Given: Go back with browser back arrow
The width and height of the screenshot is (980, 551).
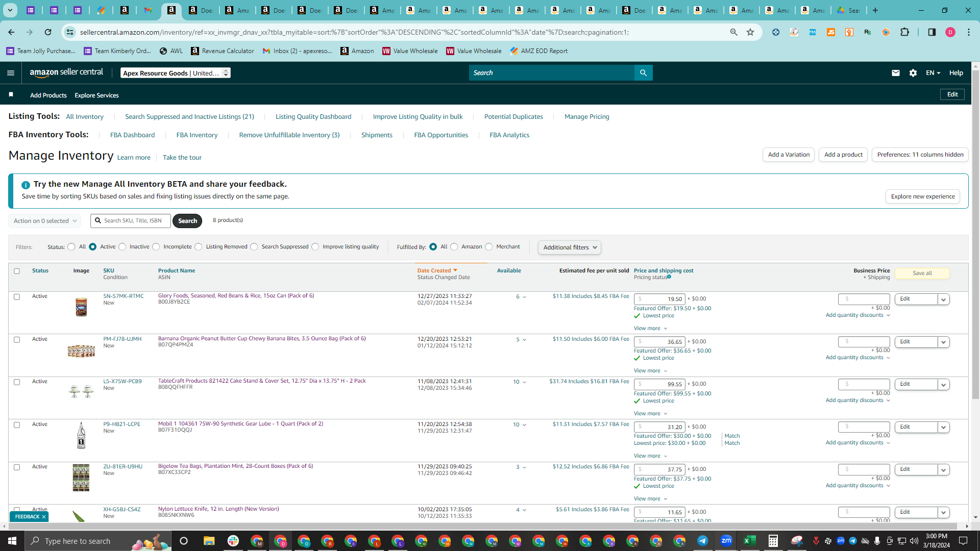Looking at the screenshot, I should click(11, 32).
